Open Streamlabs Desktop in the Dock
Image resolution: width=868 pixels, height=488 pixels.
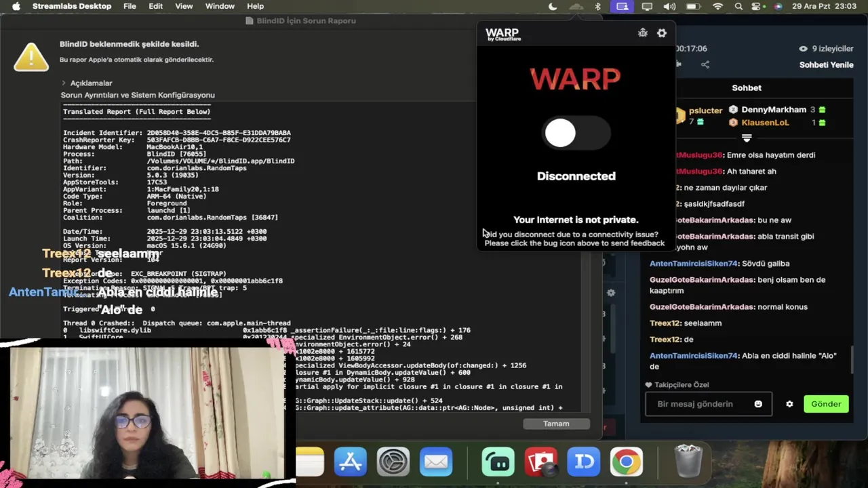coord(498,462)
